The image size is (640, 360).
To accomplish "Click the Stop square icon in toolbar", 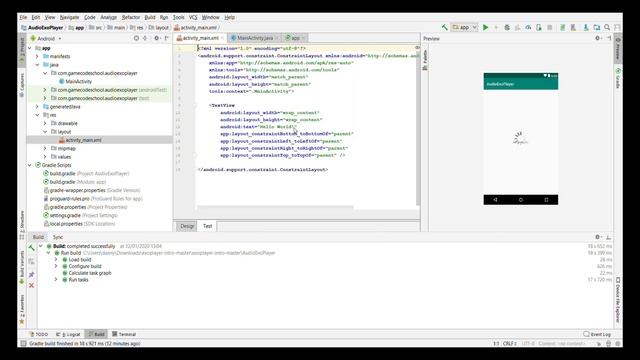I will pos(550,27).
